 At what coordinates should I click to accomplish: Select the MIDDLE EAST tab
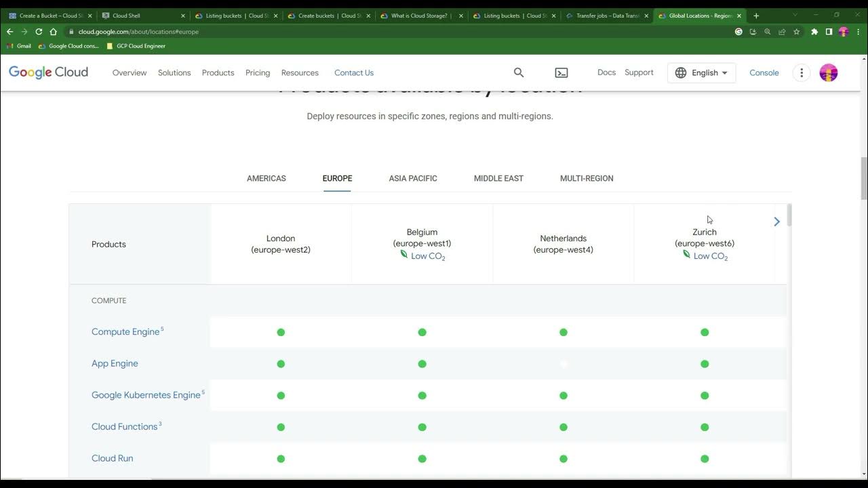click(x=498, y=178)
